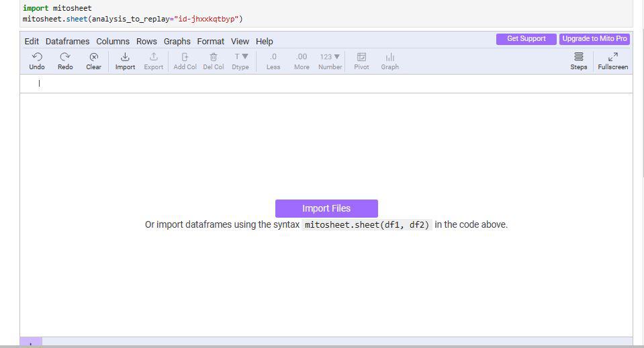Click the Graph toolbar icon
Screen dimensions: 644x348
click(389, 61)
